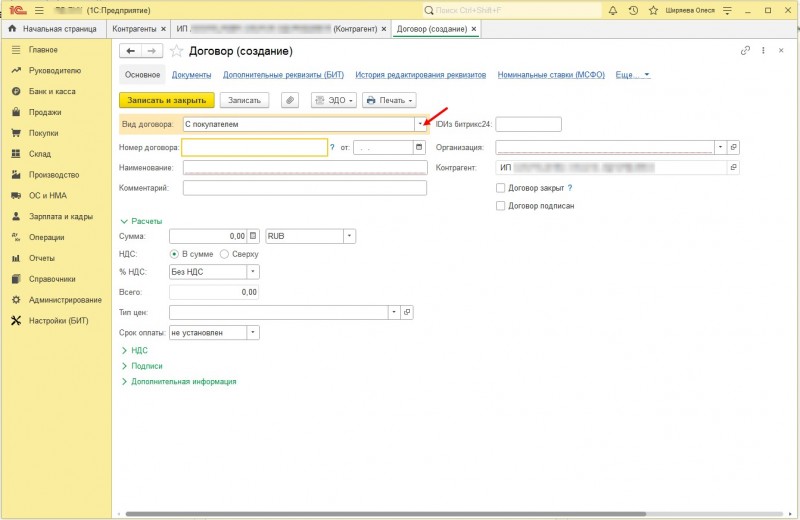The height and width of the screenshot is (520, 800).
Task: Click the paperclip attachments button
Action: 290,100
